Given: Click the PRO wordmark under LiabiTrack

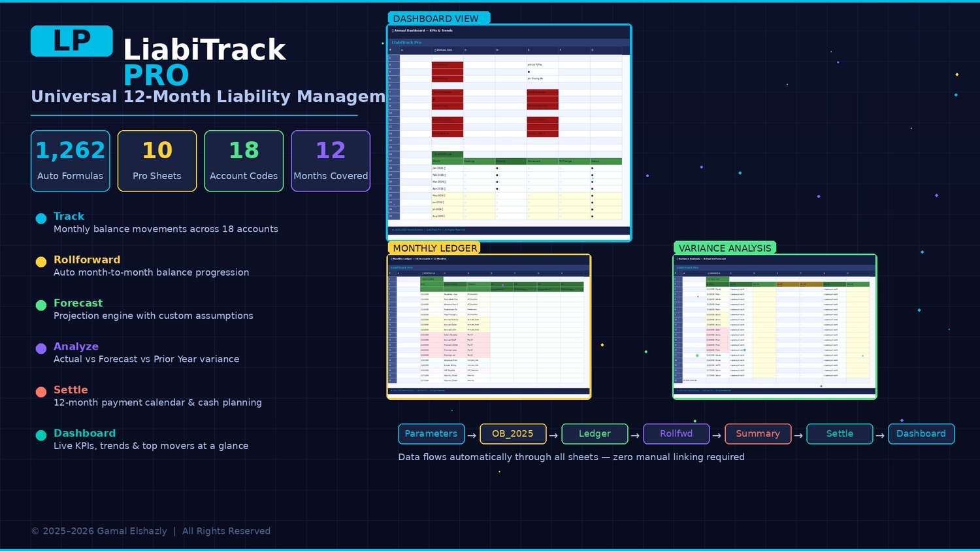Looking at the screenshot, I should (x=156, y=76).
